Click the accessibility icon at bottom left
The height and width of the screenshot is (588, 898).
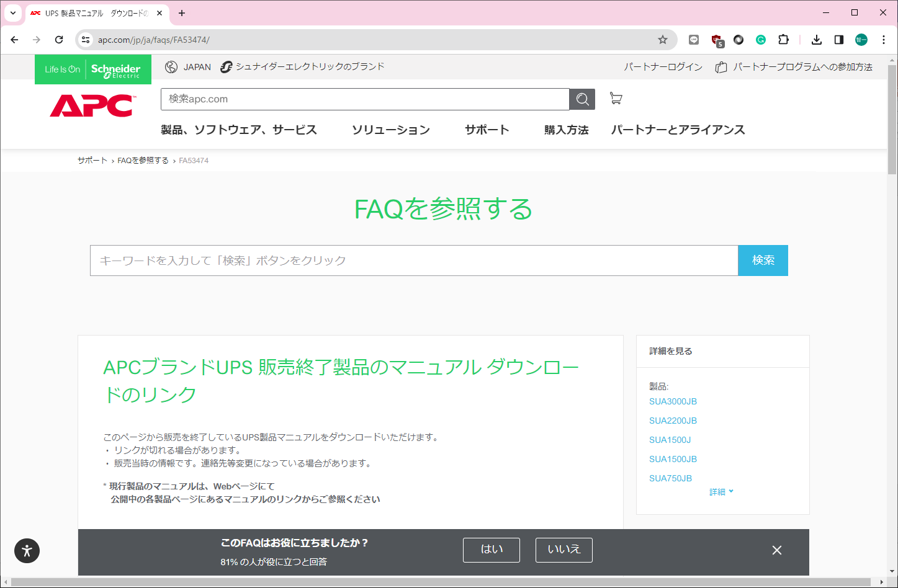(x=27, y=550)
